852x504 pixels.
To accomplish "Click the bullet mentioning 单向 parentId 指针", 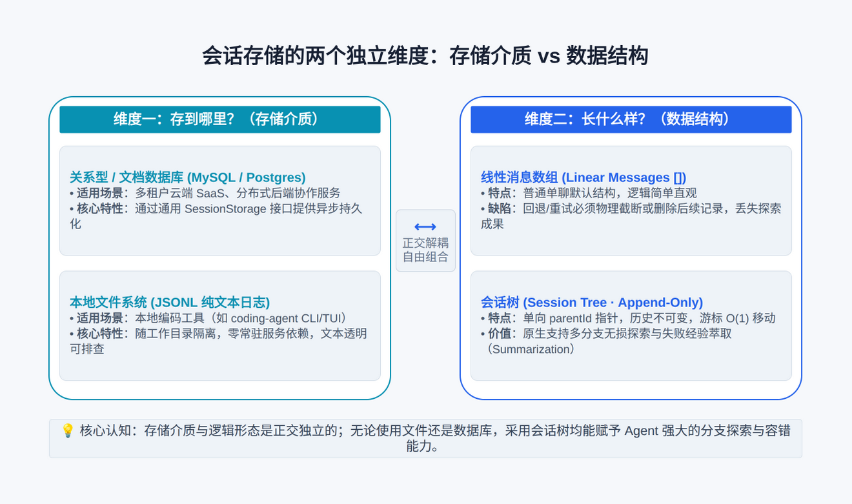I will pyautogui.click(x=628, y=318).
